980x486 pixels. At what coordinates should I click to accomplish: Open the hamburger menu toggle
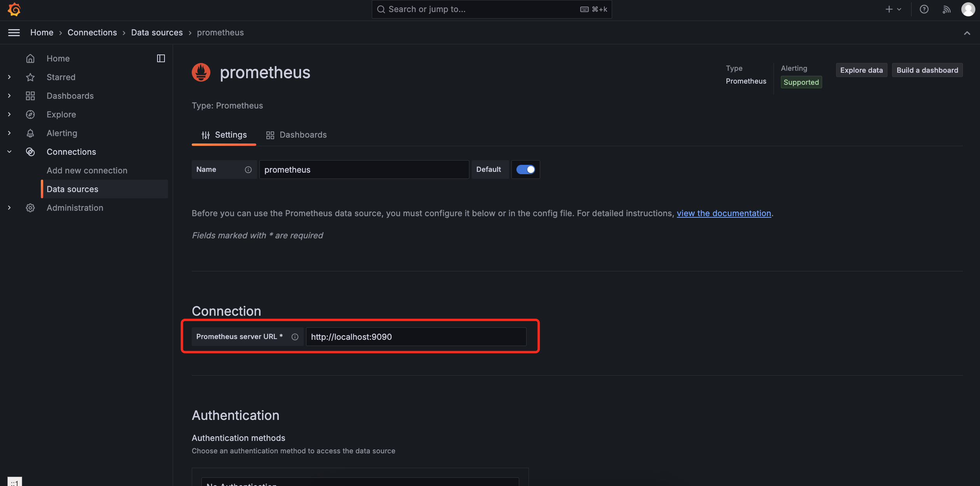coord(14,33)
